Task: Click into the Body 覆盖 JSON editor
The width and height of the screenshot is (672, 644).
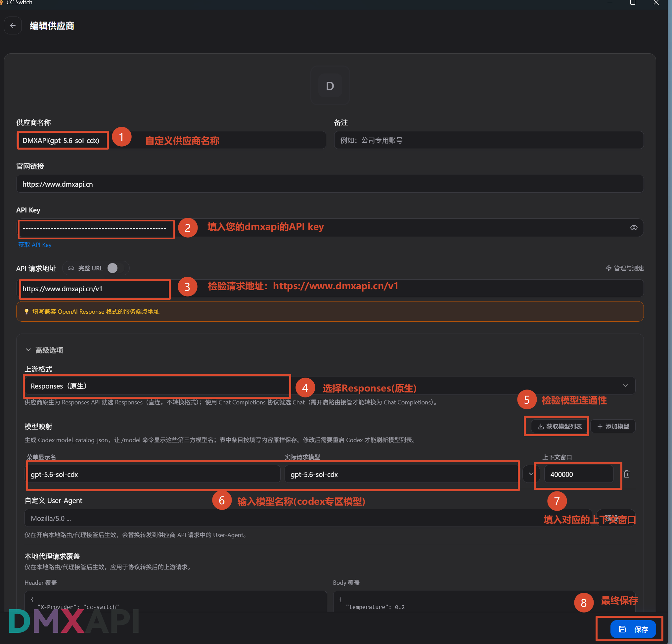Action: [x=484, y=601]
